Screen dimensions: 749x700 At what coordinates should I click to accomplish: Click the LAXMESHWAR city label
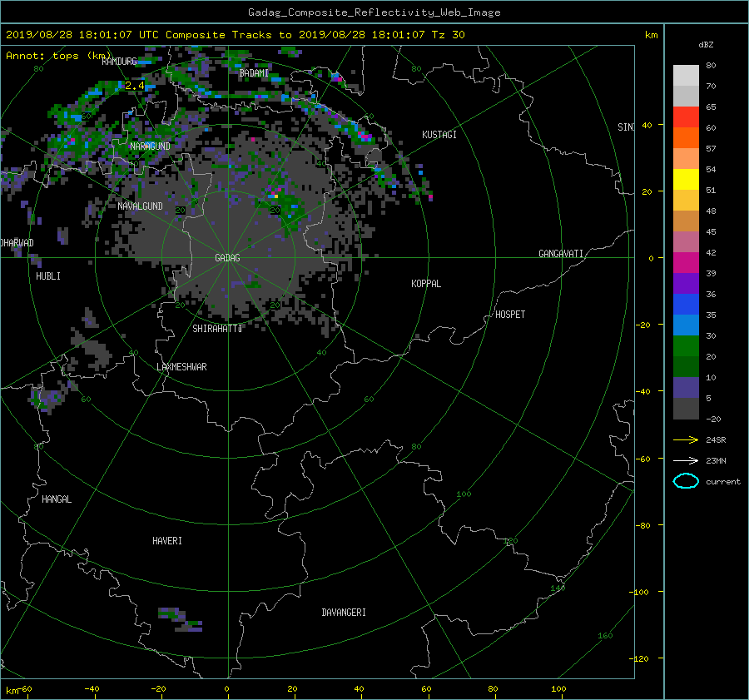click(181, 367)
